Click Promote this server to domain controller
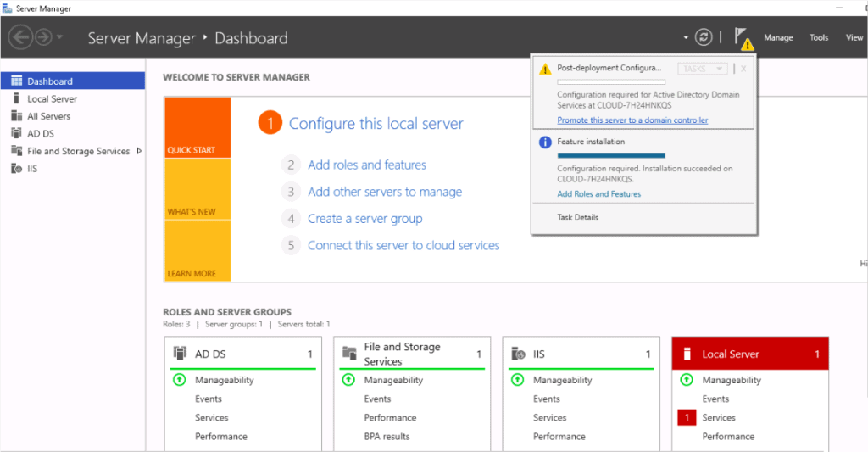 point(632,120)
